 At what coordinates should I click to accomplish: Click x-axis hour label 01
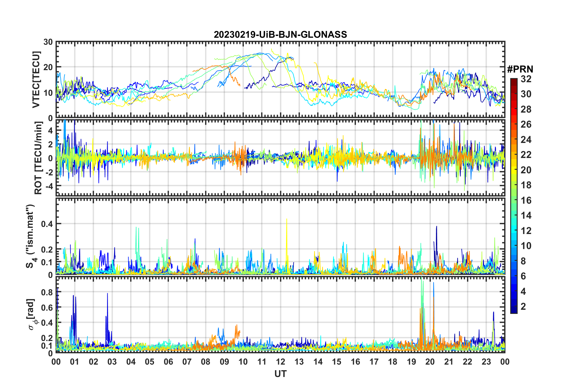click(75, 362)
